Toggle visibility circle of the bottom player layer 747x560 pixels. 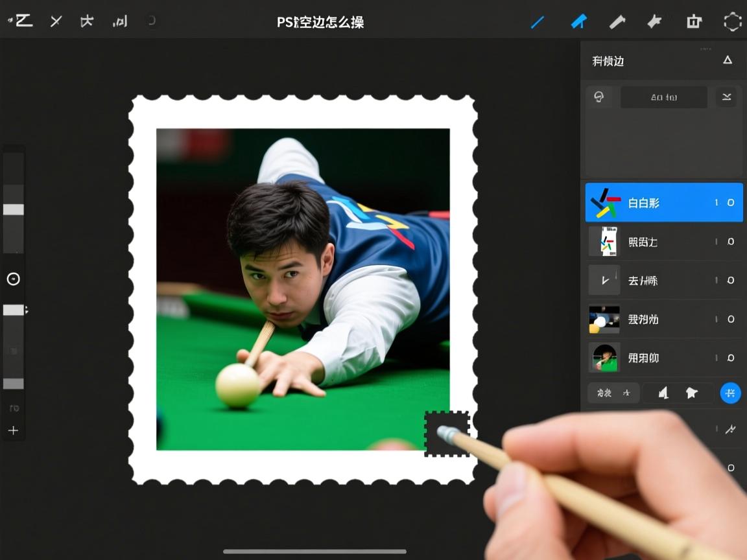coord(731,358)
